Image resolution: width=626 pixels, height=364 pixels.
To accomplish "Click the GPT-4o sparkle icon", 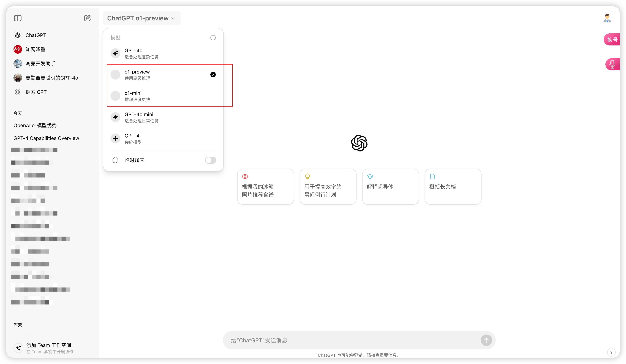I will [x=115, y=53].
